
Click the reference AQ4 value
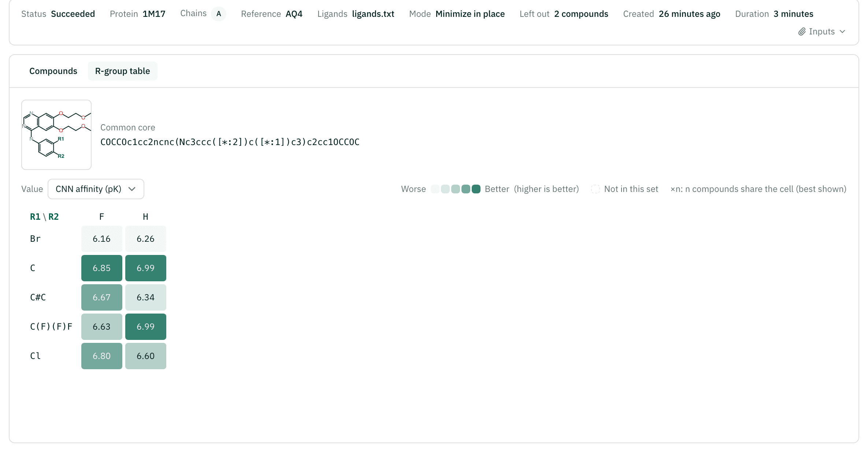pyautogui.click(x=294, y=14)
